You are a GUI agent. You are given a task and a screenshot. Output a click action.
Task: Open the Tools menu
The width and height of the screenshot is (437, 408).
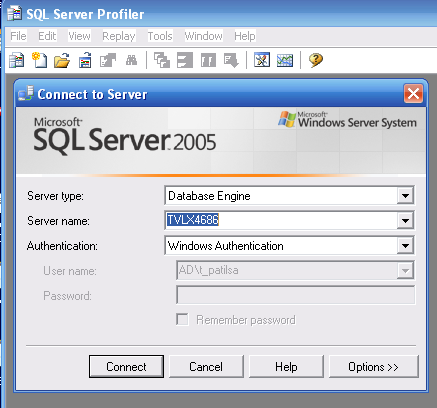pyautogui.click(x=160, y=36)
